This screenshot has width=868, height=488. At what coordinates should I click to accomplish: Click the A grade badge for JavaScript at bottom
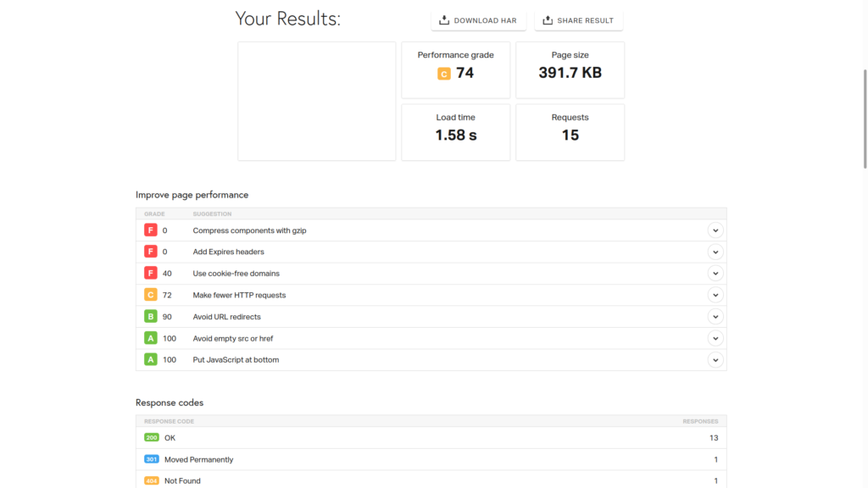pos(151,360)
